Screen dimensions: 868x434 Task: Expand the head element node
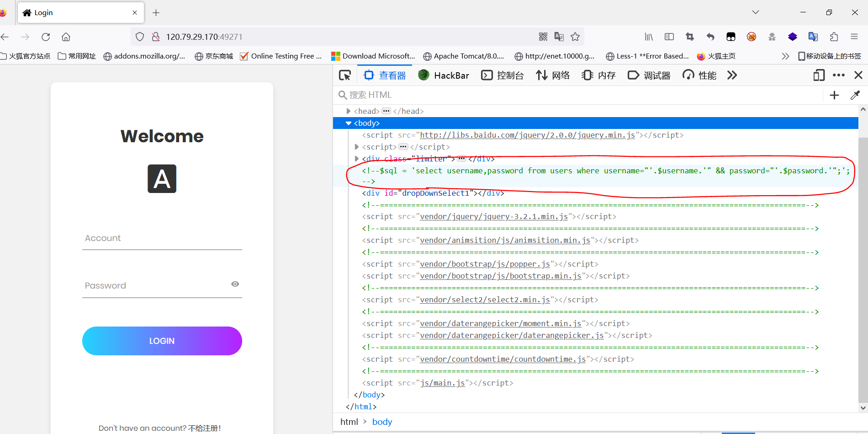tap(349, 111)
